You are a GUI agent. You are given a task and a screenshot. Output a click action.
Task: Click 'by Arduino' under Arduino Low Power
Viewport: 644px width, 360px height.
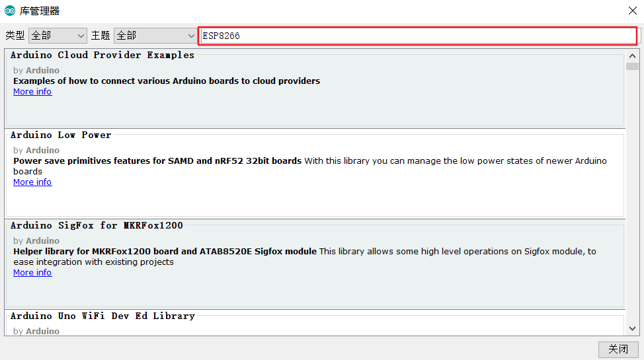36,150
